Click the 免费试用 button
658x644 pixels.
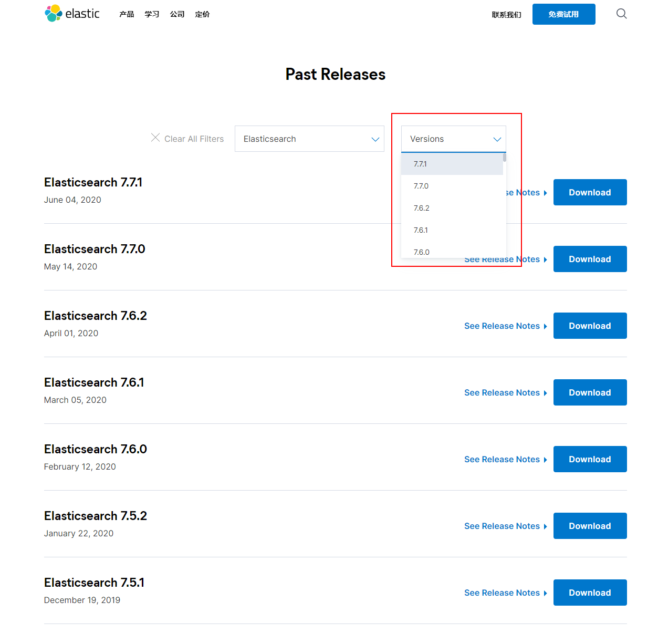(x=563, y=14)
